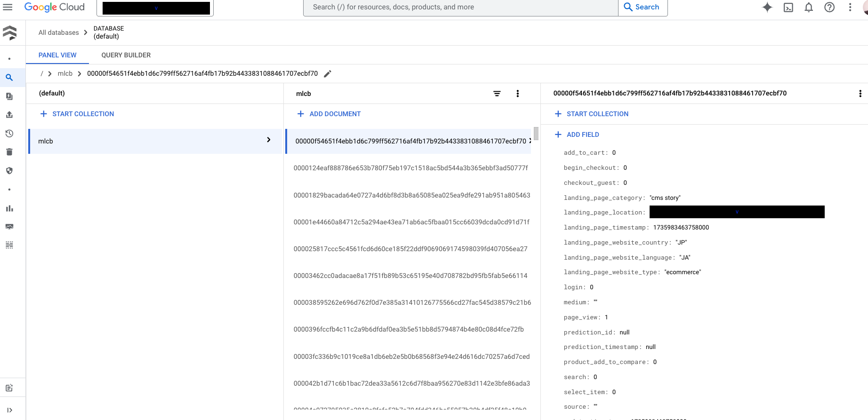
Task: Open the project selector dropdown
Action: click(155, 8)
